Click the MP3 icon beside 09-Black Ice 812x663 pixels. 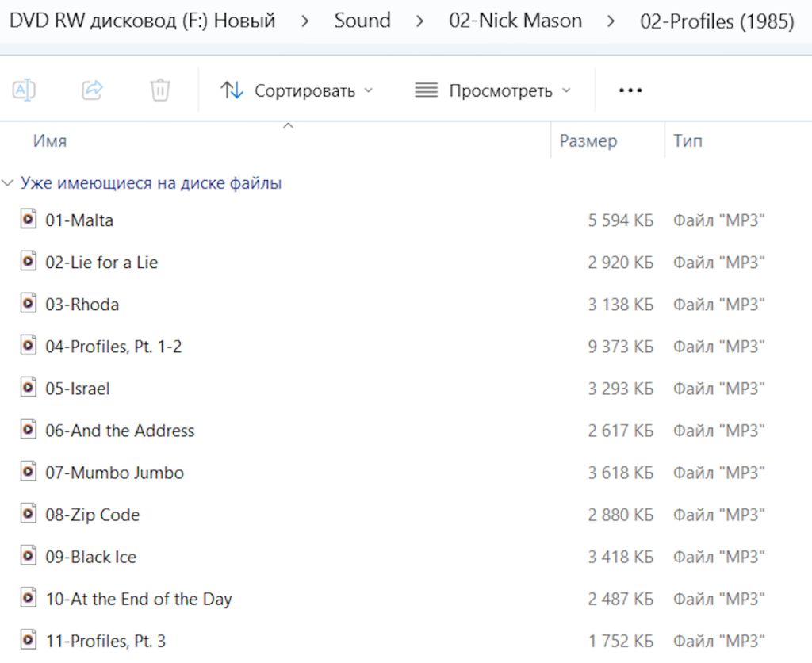click(x=28, y=556)
